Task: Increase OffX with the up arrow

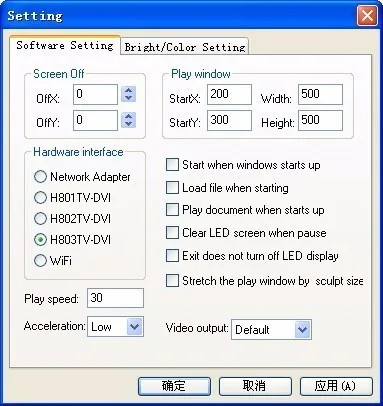Action: tap(128, 90)
